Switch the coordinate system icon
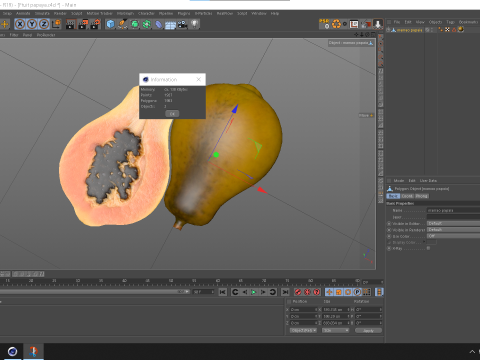Image resolution: width=480 pixels, height=360 pixels. [x=56, y=24]
